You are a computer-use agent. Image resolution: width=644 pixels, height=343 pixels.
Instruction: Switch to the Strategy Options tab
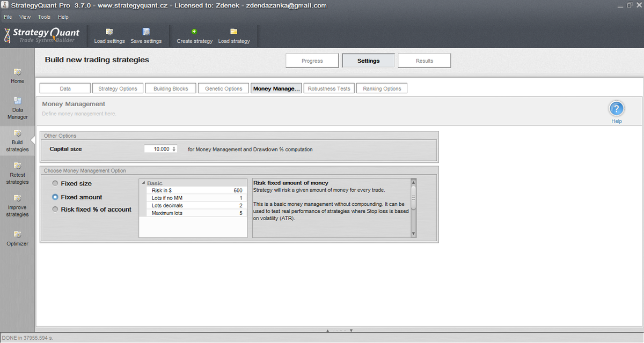point(118,88)
